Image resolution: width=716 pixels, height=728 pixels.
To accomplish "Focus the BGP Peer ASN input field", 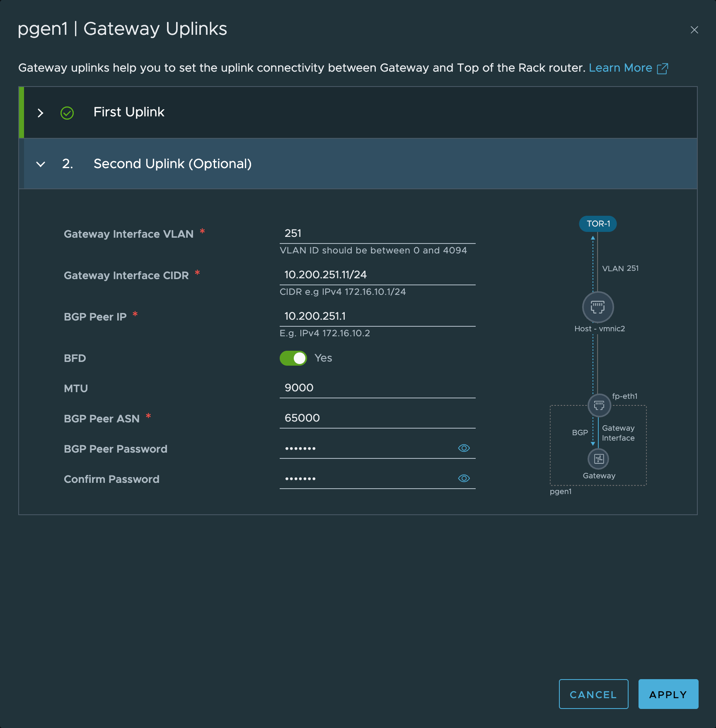I will [x=377, y=418].
